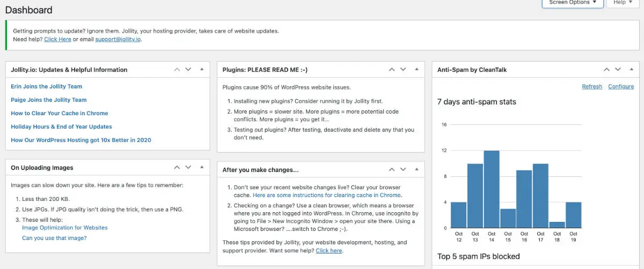Move After you make changes widget down
This screenshot has width=644, height=269.
pos(403,170)
